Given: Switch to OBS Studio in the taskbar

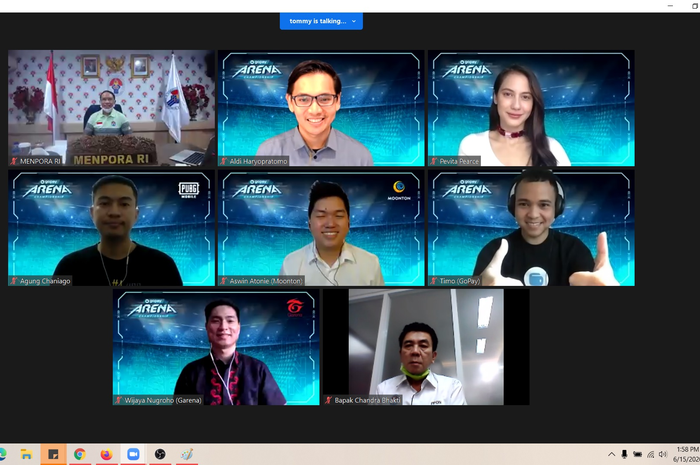Looking at the screenshot, I should point(160,454).
